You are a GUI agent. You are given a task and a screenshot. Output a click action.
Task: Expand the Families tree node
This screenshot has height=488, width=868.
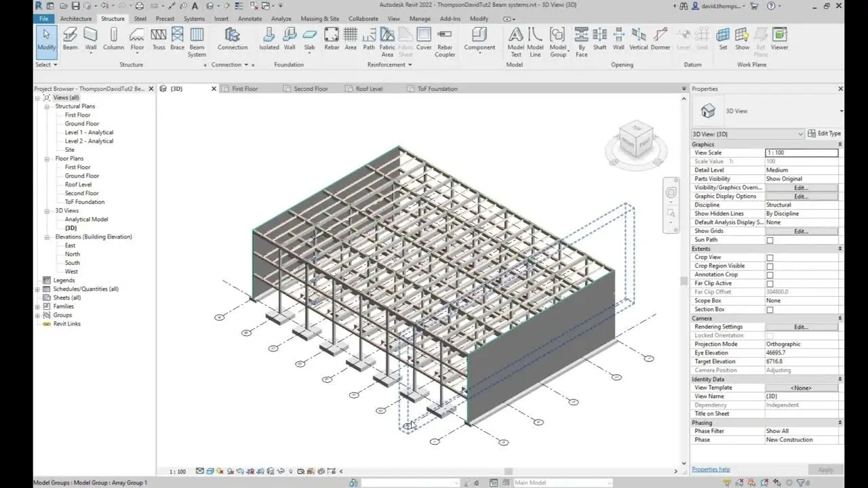point(37,306)
